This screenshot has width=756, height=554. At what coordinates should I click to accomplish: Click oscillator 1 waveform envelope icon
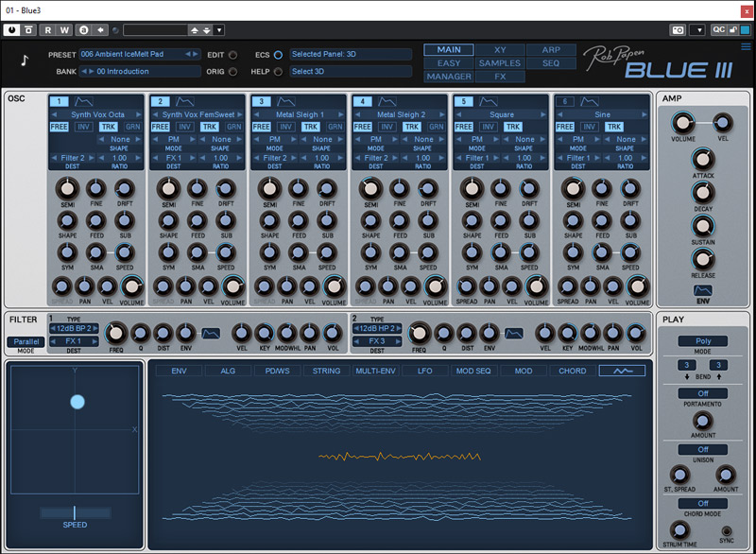pos(84,101)
